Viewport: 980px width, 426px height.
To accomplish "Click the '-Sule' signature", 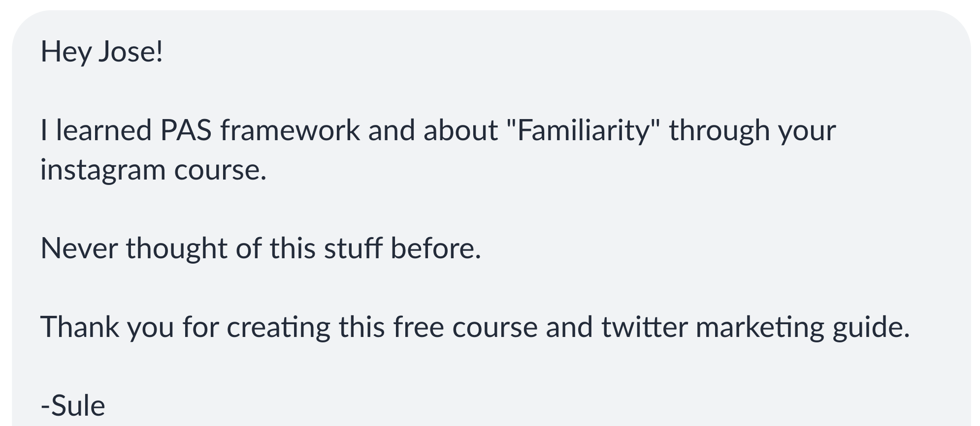I will pyautogui.click(x=73, y=406).
